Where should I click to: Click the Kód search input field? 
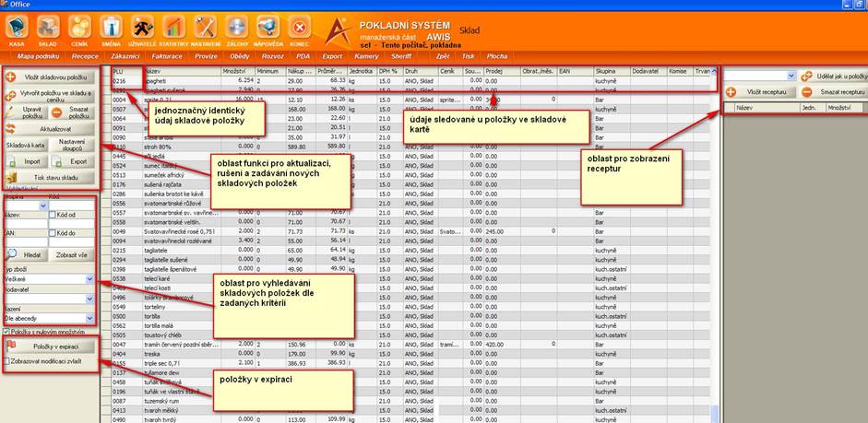click(x=71, y=206)
